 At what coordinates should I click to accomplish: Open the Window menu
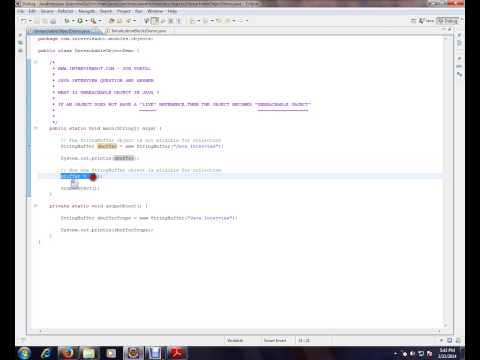155,11
